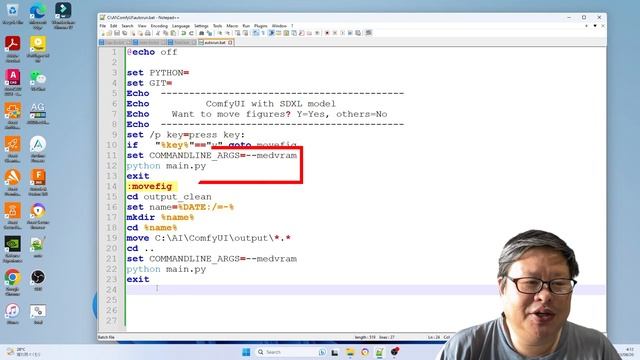The width and height of the screenshot is (640, 360).
Task: Open the Tools menu
Action: [x=218, y=26]
